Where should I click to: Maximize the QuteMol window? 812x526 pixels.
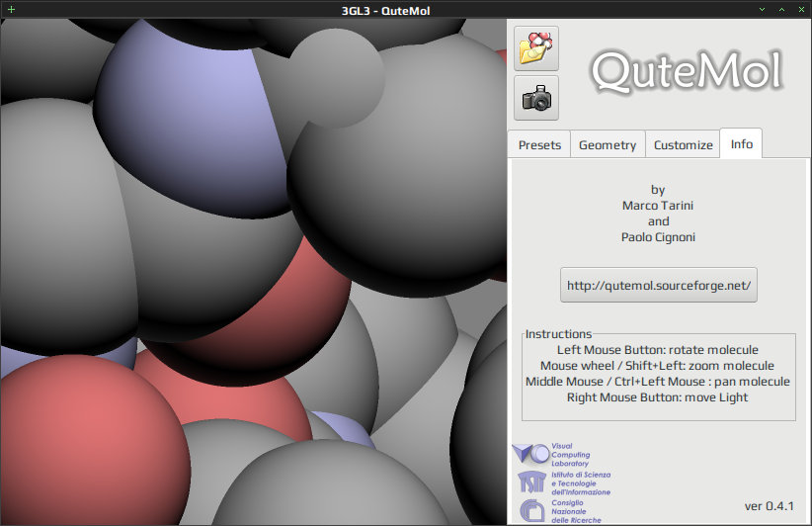pyautogui.click(x=781, y=9)
